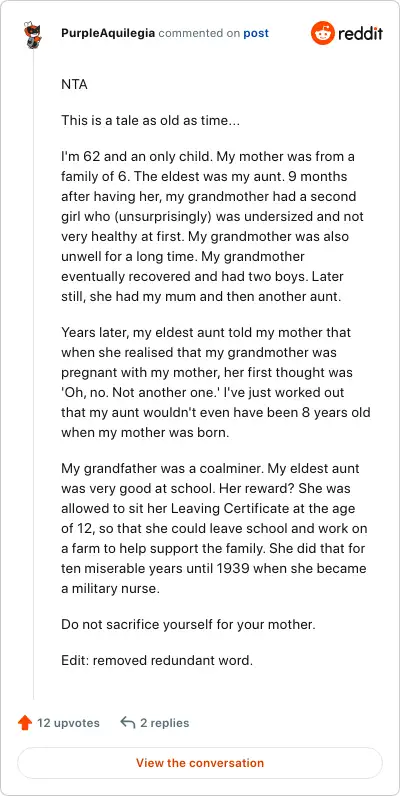
Task: Click "Do not sacrifice yourself for your mother" line
Action: coord(188,624)
